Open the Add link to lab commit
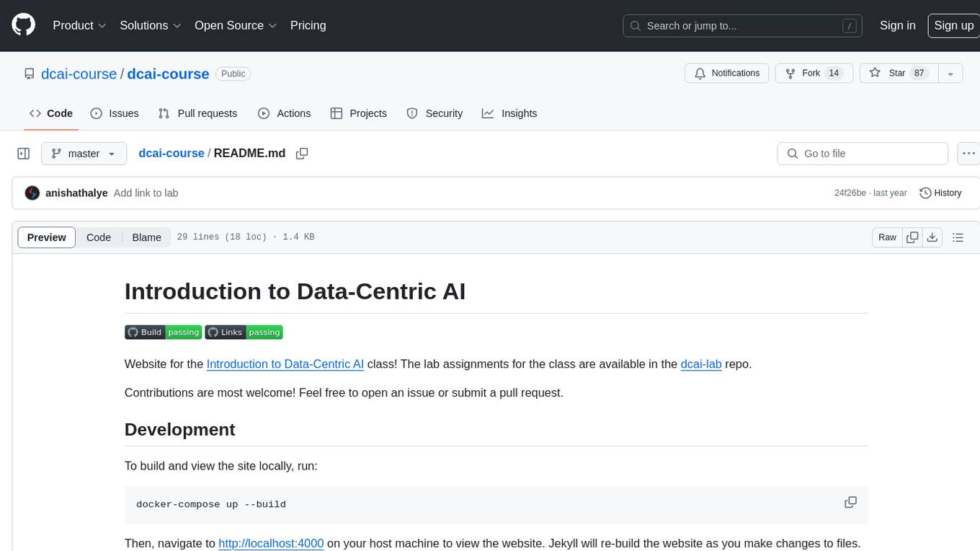Image resolution: width=980 pixels, height=551 pixels. [146, 193]
